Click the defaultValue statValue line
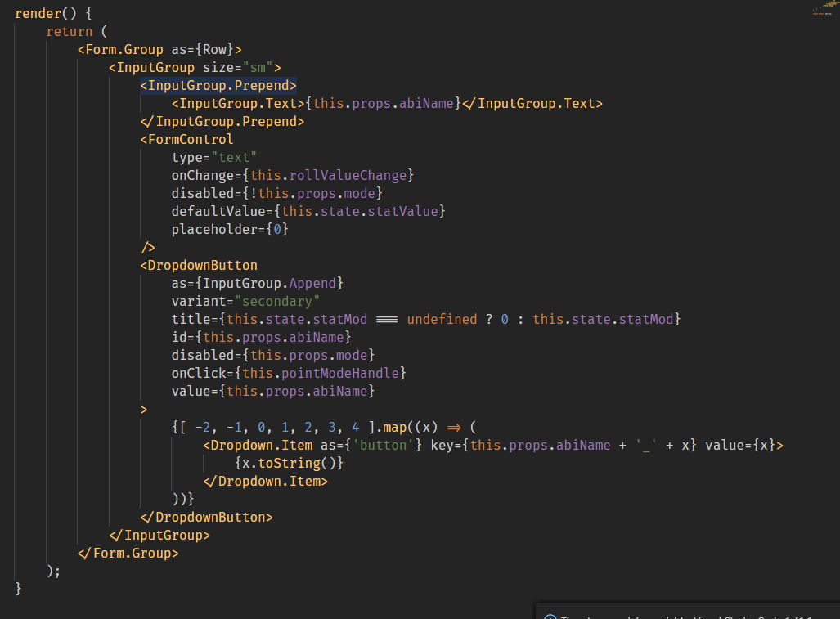 point(308,211)
